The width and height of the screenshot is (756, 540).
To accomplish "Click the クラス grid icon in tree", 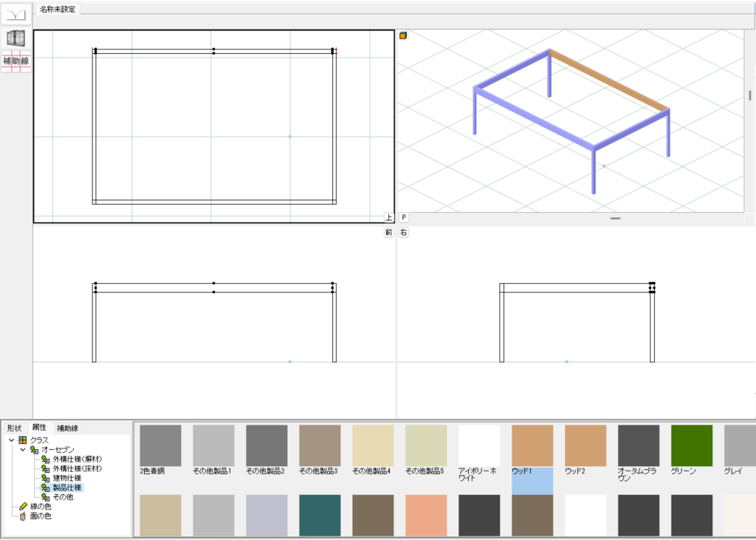I will (23, 440).
